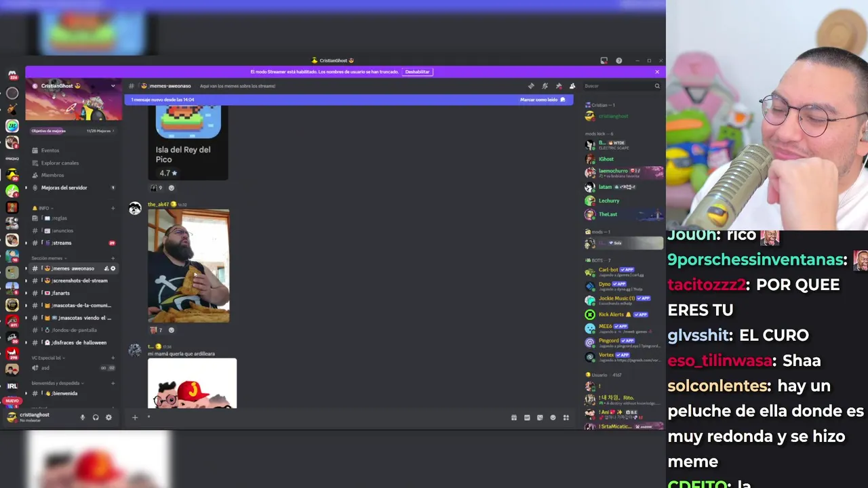868x488 pixels.
Task: Dismiss the Streamer mode banner
Action: 656,72
